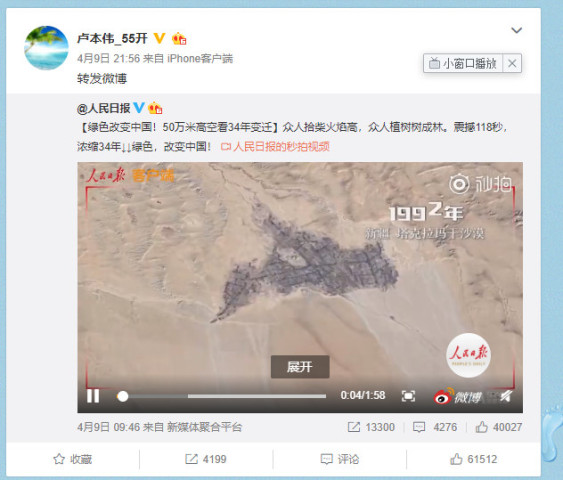Repost the post with 4199 shares
This screenshot has height=480, width=563.
coord(206,459)
